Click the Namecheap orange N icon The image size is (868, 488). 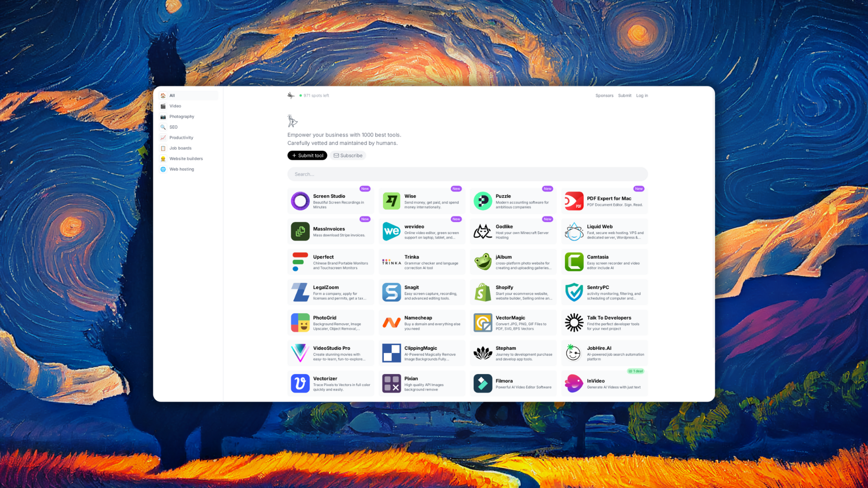tap(392, 323)
